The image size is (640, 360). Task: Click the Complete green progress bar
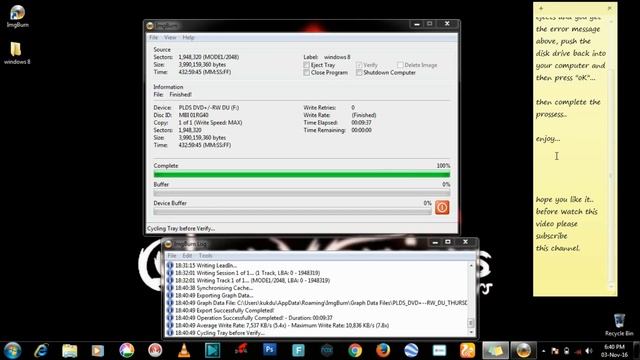[x=302, y=174]
